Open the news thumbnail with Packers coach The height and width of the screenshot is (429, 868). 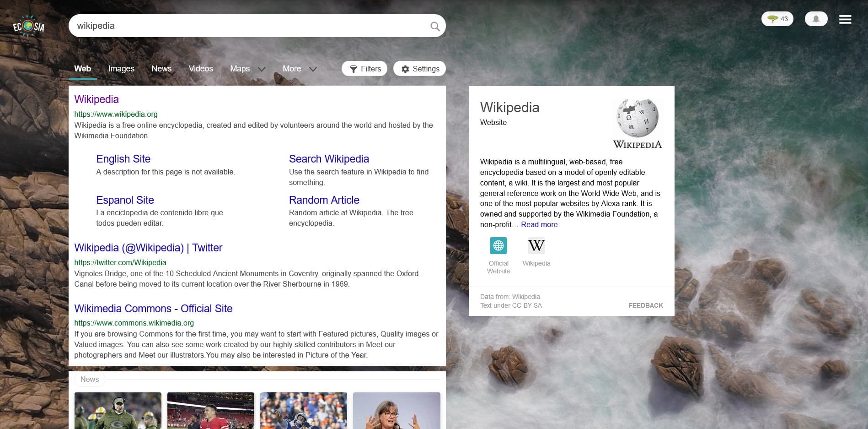tap(118, 411)
